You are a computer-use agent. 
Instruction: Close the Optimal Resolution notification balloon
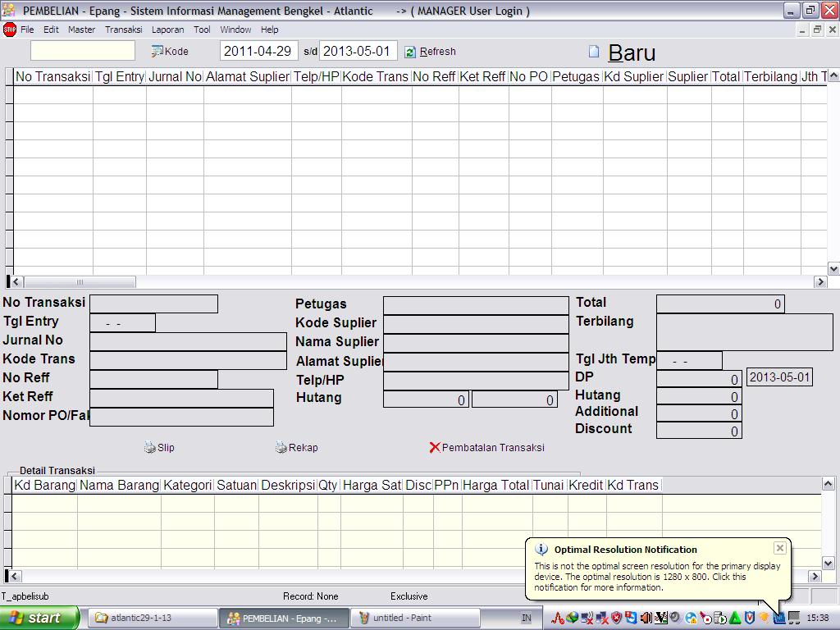click(779, 548)
